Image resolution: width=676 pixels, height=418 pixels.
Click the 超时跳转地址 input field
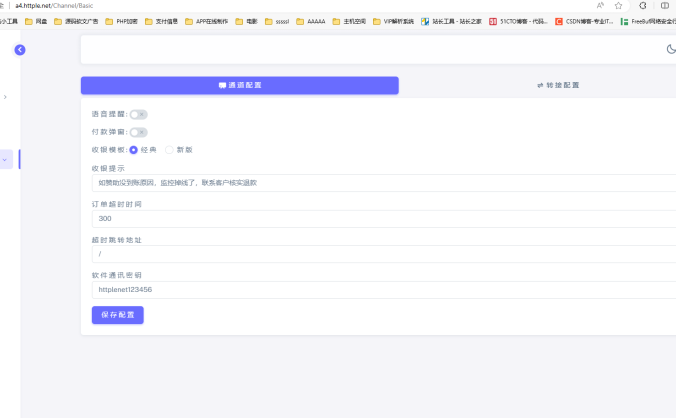click(384, 254)
